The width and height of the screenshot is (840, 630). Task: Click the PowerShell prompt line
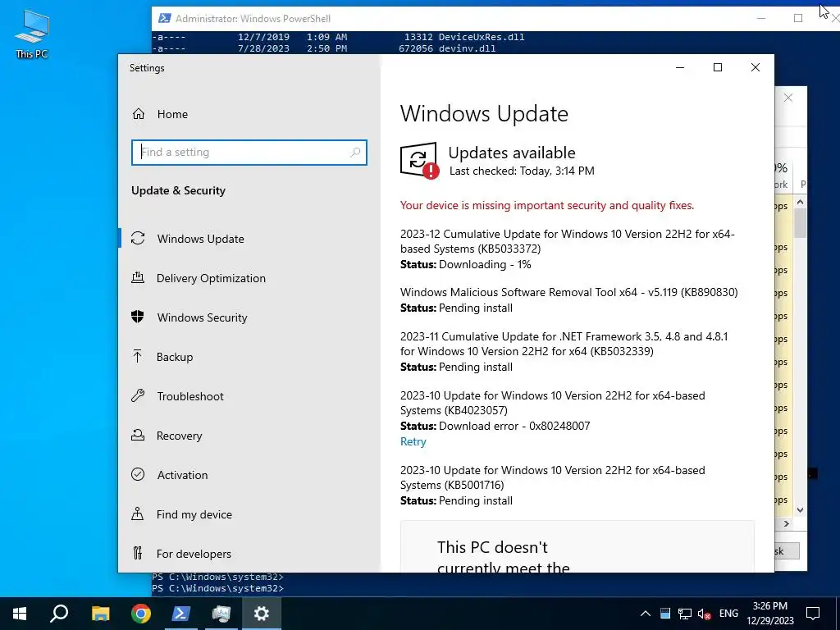pos(217,588)
